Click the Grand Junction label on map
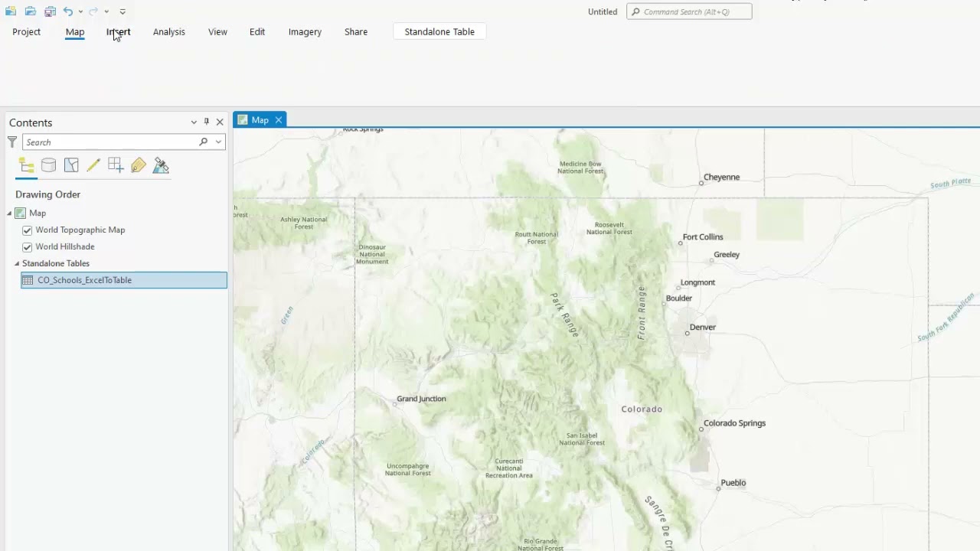 point(421,399)
